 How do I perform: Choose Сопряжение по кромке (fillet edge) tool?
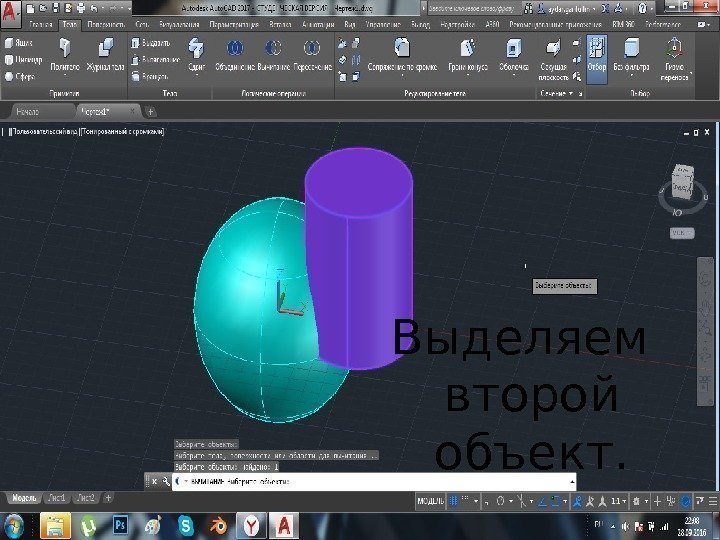(x=402, y=53)
